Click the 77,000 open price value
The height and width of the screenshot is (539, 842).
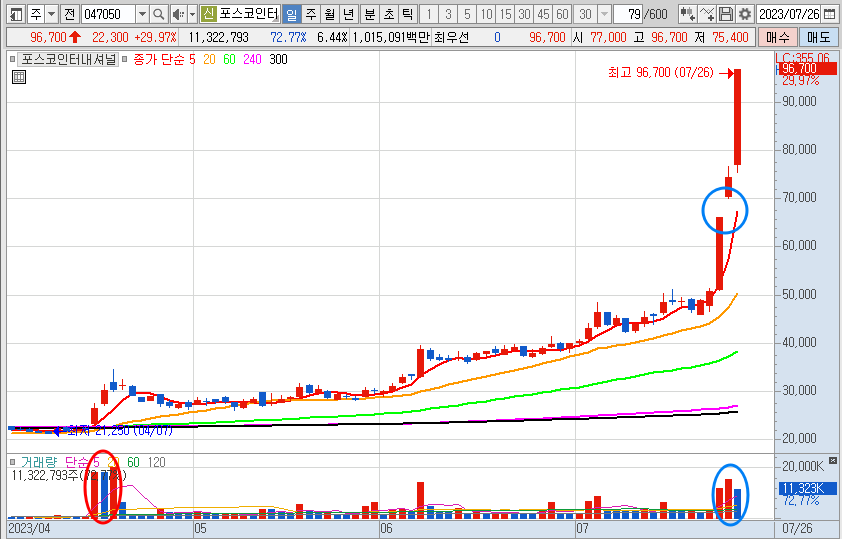pos(608,37)
